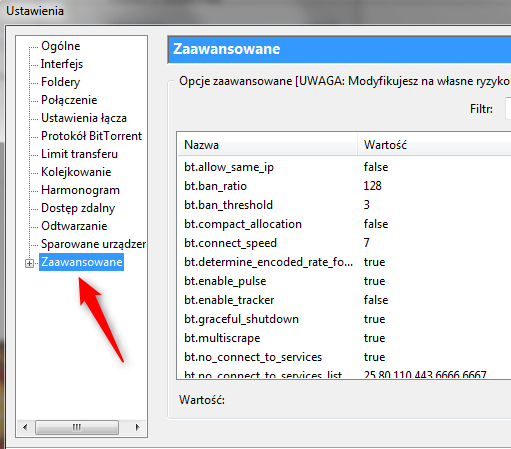Click the sidebar horizontal scrollbar thumb

(x=77, y=427)
